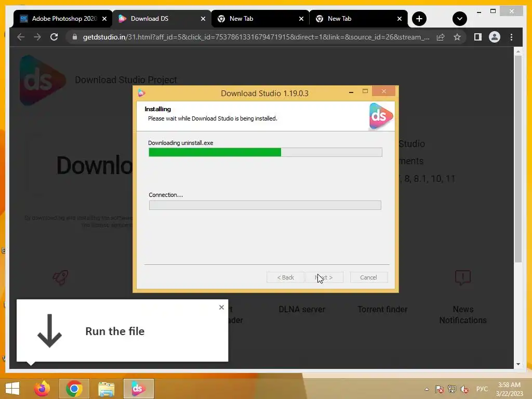Share this page via share icon
This screenshot has width=532, height=399.
pyautogui.click(x=441, y=37)
